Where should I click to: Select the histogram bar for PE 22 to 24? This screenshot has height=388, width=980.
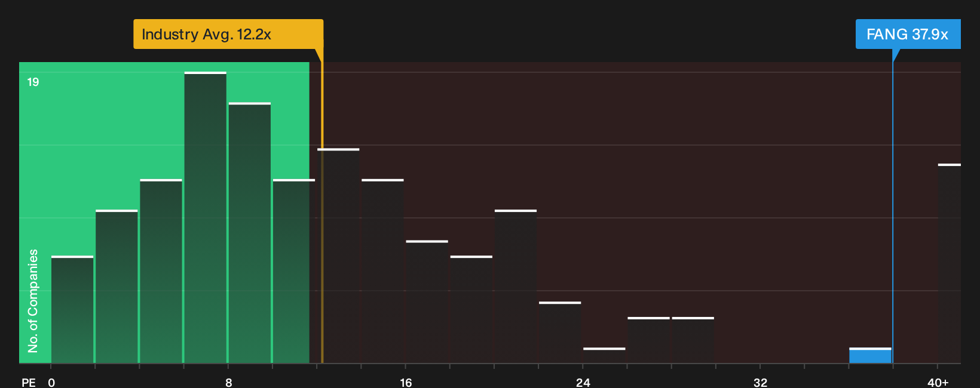click(x=560, y=332)
